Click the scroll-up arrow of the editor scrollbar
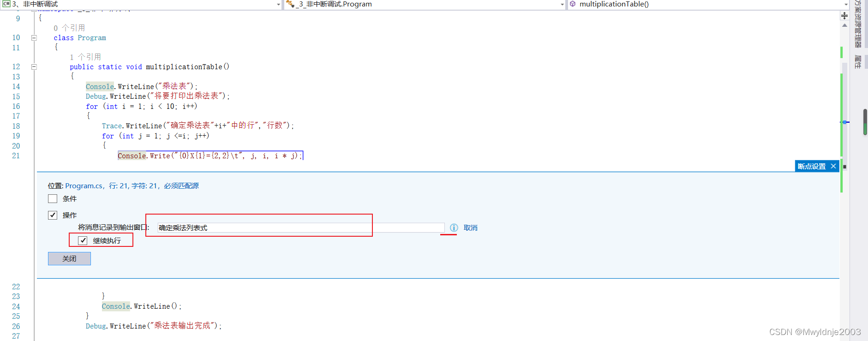The height and width of the screenshot is (341, 868). [844, 25]
